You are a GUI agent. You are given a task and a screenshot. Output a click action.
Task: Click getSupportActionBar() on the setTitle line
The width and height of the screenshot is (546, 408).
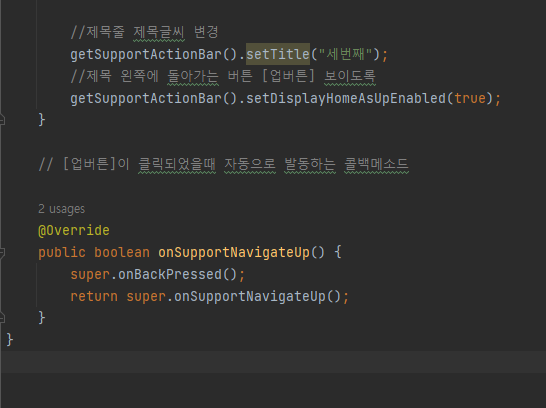click(x=154, y=54)
